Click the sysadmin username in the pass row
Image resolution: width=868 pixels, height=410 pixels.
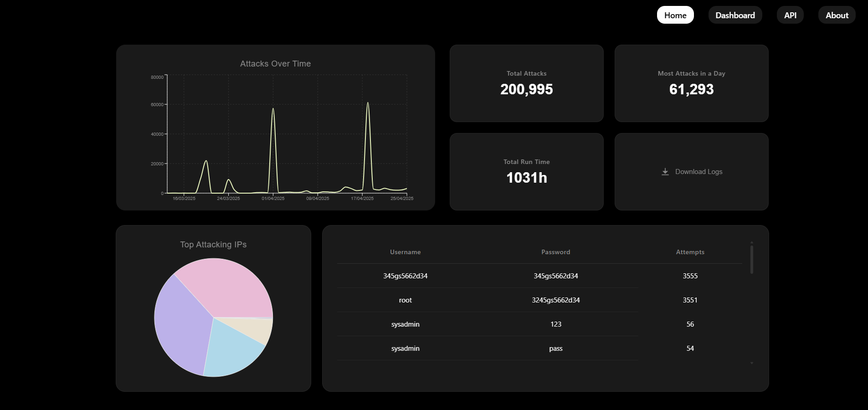(405, 348)
